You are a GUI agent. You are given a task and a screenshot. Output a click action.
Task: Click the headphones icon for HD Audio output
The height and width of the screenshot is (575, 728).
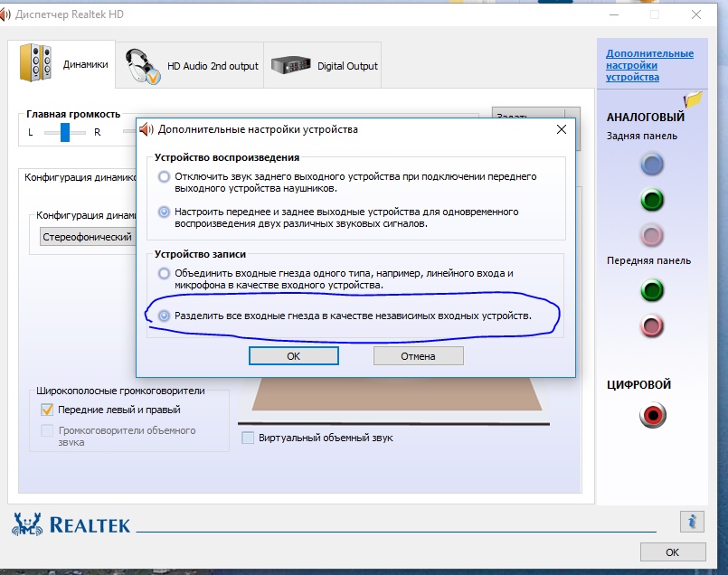(x=142, y=66)
